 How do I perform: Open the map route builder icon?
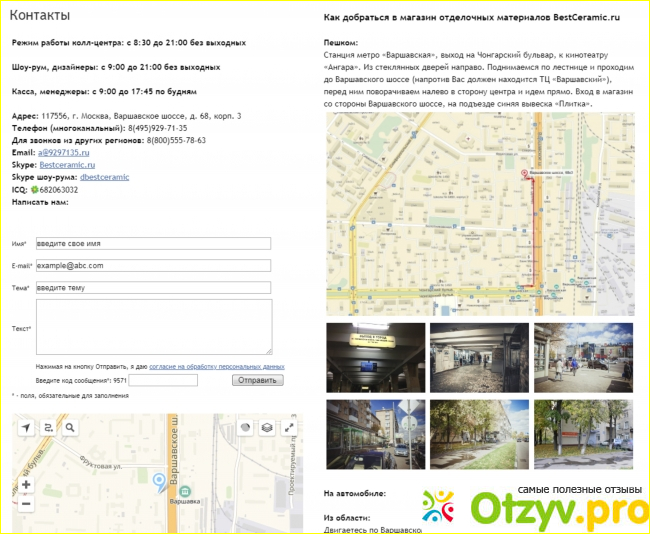click(48, 427)
